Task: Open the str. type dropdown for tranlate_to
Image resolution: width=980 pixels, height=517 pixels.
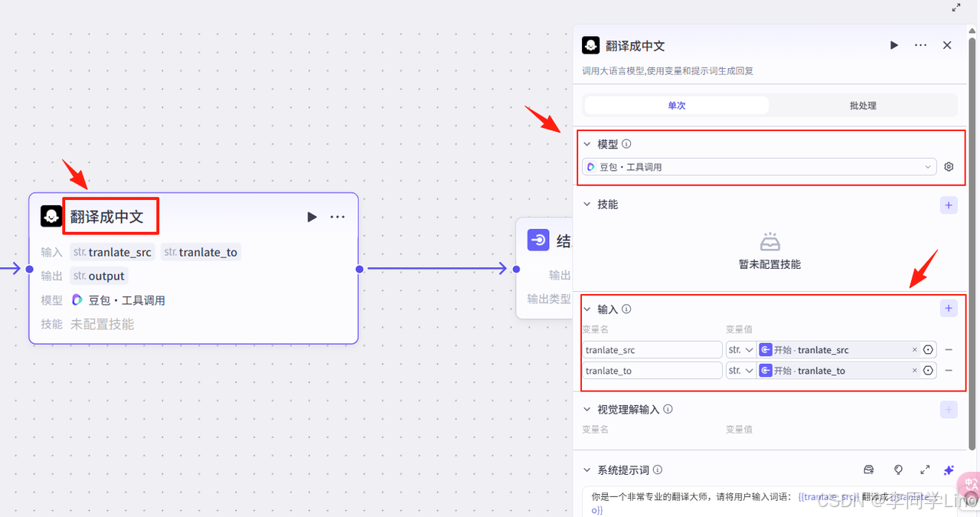Action: point(740,371)
